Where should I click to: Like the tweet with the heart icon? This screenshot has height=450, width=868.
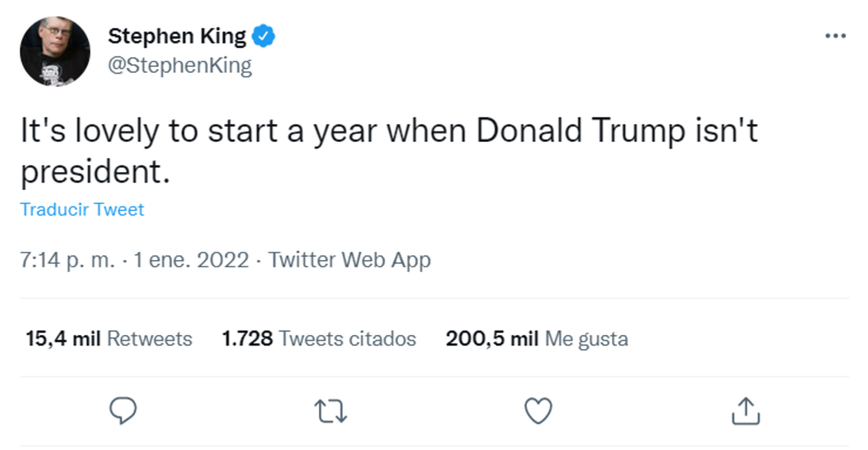pyautogui.click(x=538, y=410)
